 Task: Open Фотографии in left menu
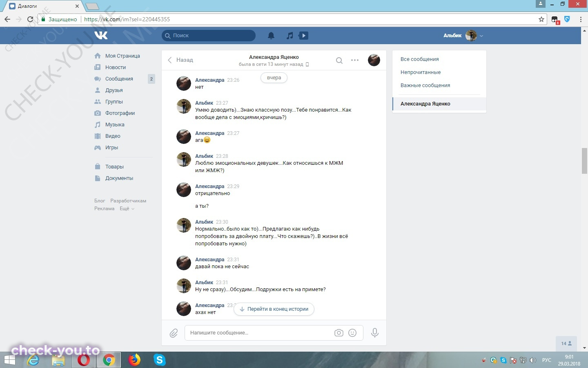point(120,113)
